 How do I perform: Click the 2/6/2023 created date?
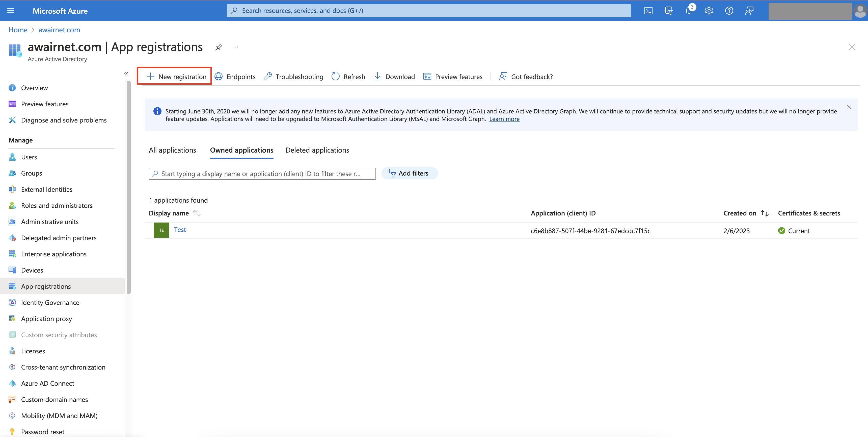click(736, 231)
